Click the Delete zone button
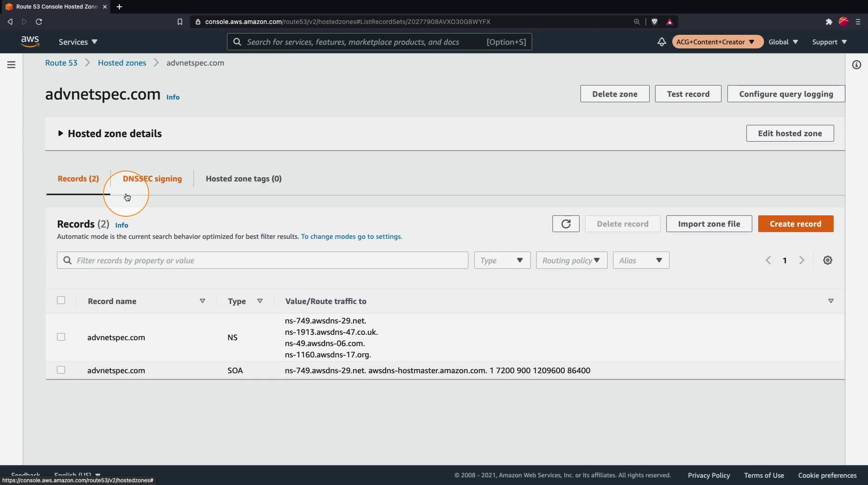This screenshot has height=485, width=868. [x=615, y=94]
